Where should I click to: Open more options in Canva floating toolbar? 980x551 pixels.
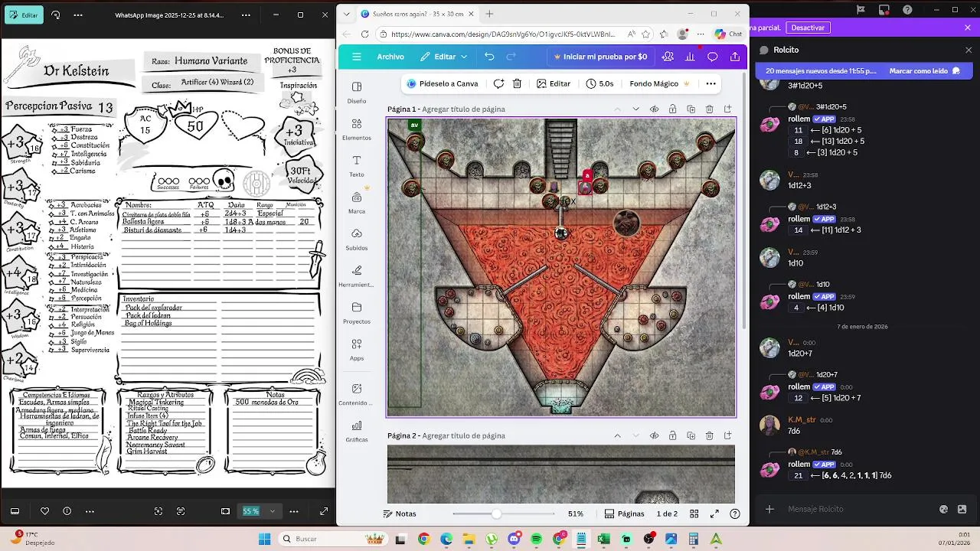pyautogui.click(x=710, y=83)
